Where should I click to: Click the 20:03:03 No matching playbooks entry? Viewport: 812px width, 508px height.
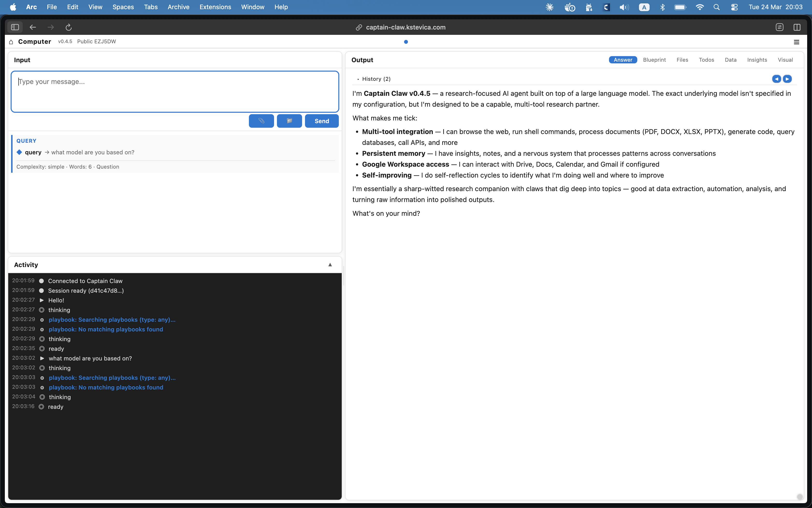(106, 387)
